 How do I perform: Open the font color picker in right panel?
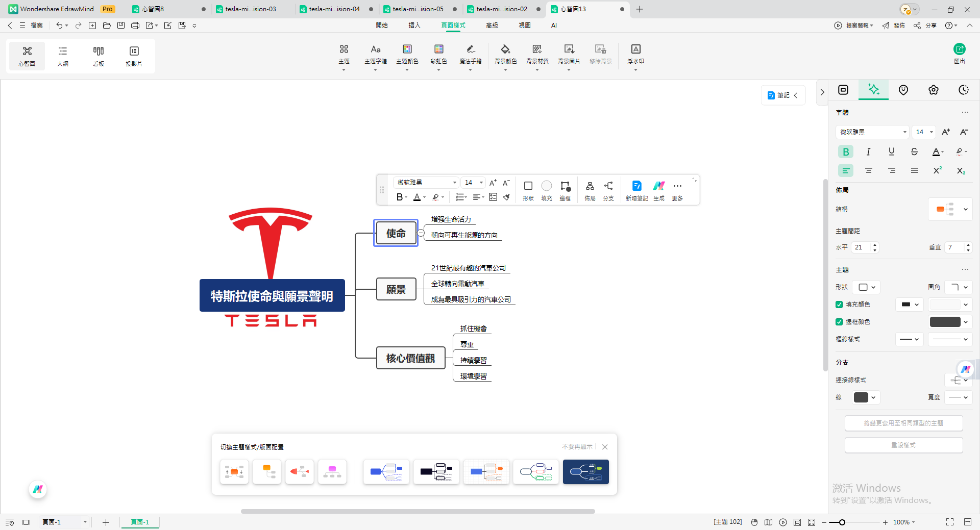tap(937, 152)
